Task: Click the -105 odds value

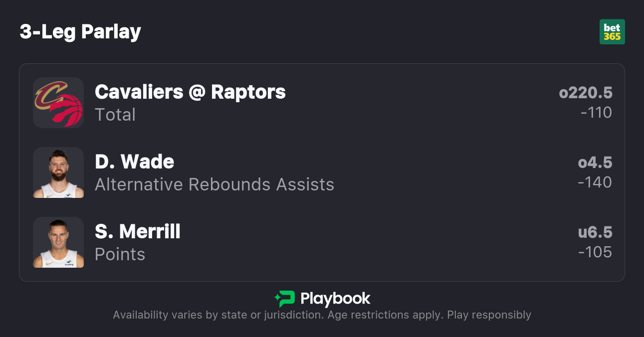Action: pyautogui.click(x=595, y=252)
